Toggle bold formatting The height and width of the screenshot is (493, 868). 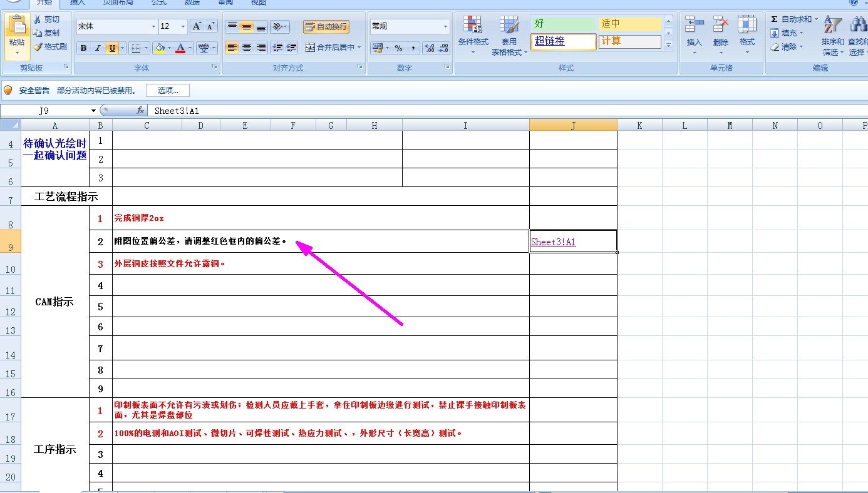(83, 48)
